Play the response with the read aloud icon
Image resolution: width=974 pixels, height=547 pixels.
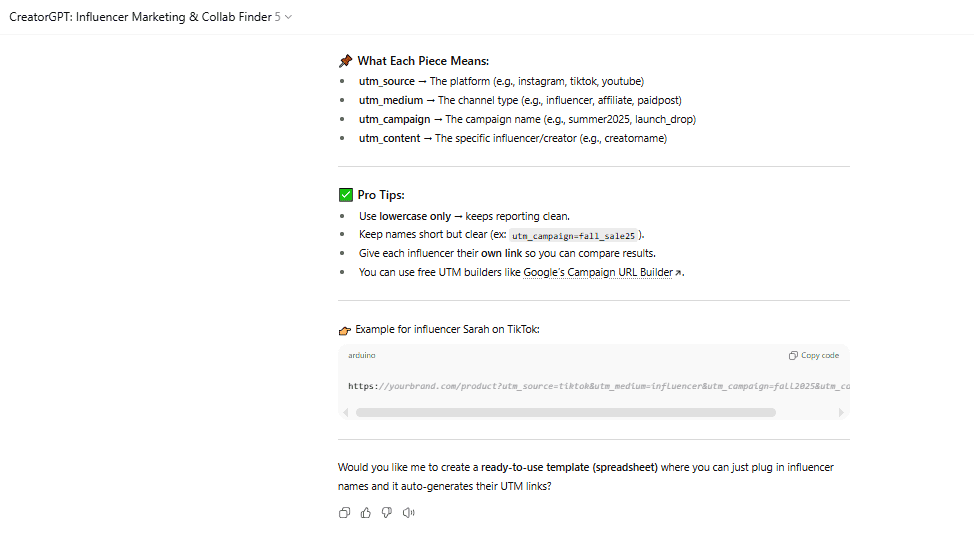tap(408, 513)
